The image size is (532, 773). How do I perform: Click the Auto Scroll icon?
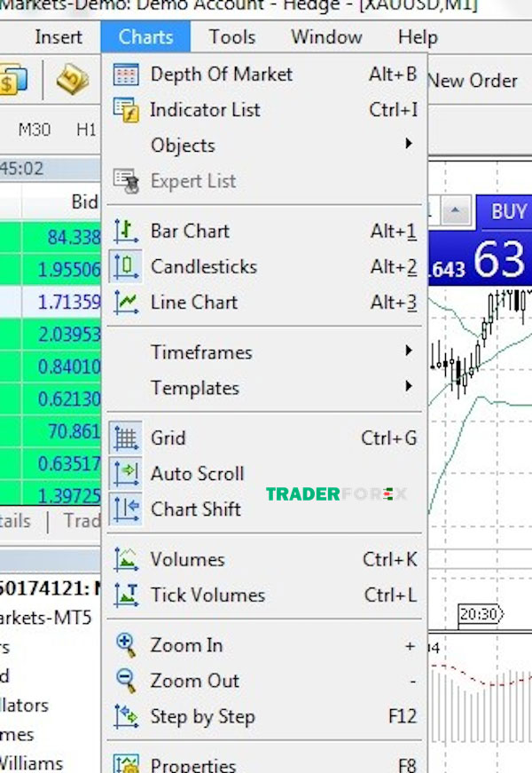pos(126,473)
